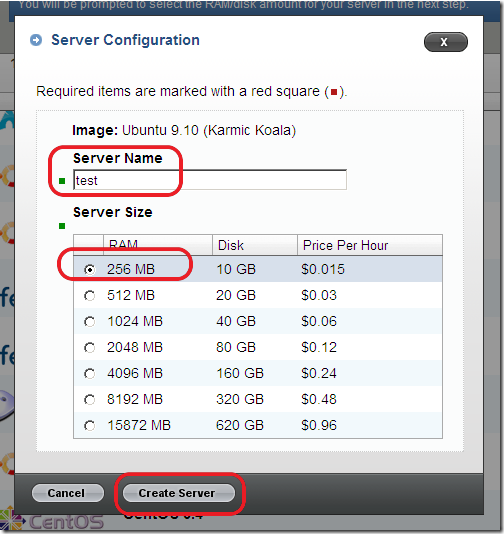This screenshot has width=504, height=534.
Task: Select the 4096 MB RAM option
Action: tap(90, 374)
